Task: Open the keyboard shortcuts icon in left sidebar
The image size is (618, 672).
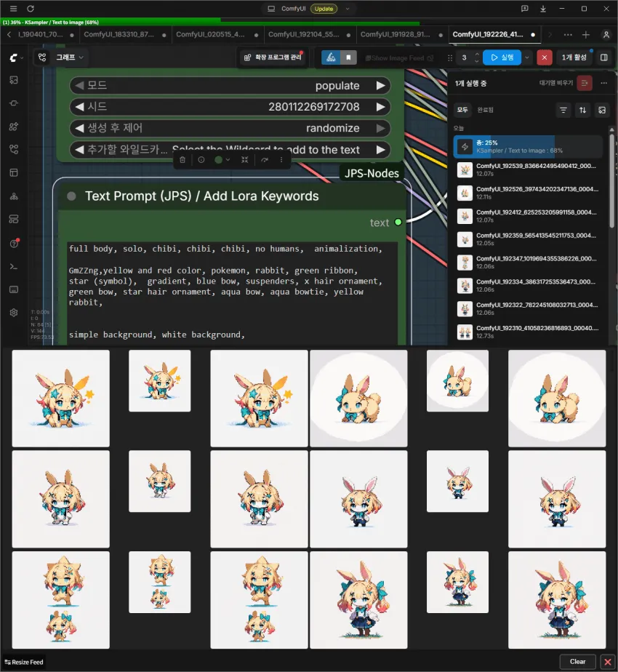Action: click(14, 289)
